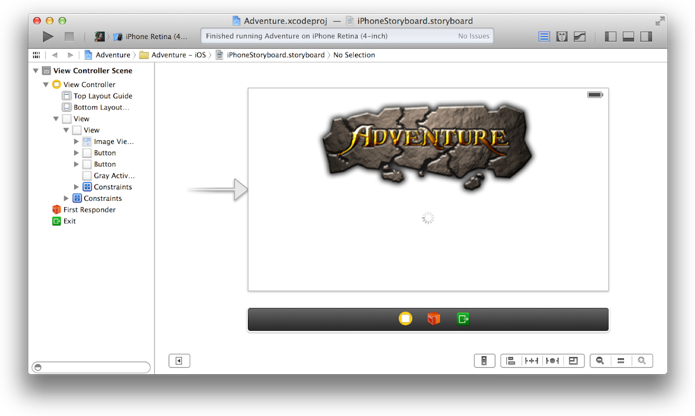695x416 pixels.
Task: Toggle the Utilities pane
Action: 646,36
